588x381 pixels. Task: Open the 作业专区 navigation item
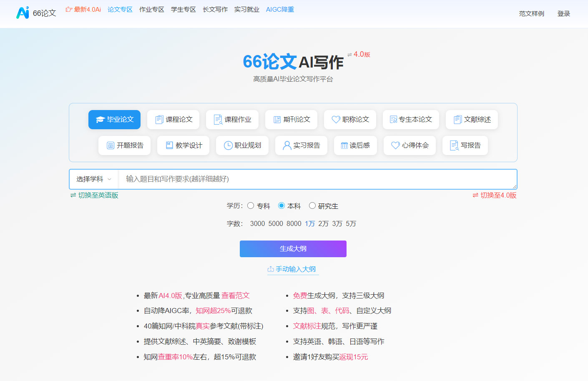click(152, 9)
